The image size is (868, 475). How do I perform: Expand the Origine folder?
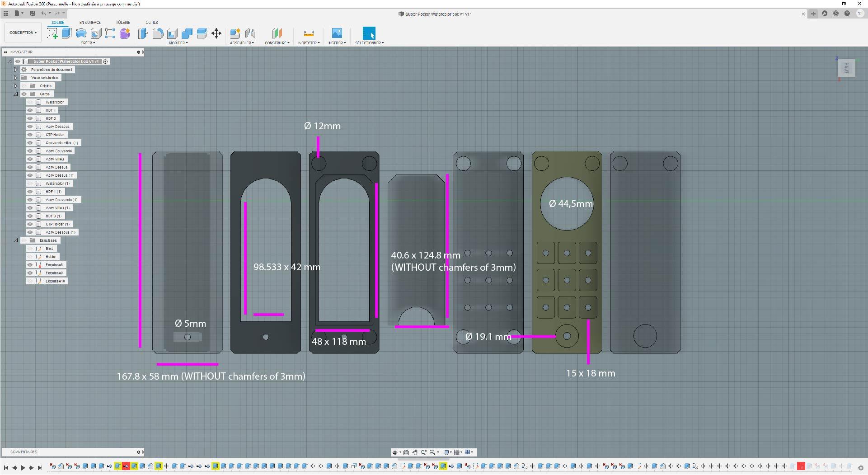pos(15,86)
